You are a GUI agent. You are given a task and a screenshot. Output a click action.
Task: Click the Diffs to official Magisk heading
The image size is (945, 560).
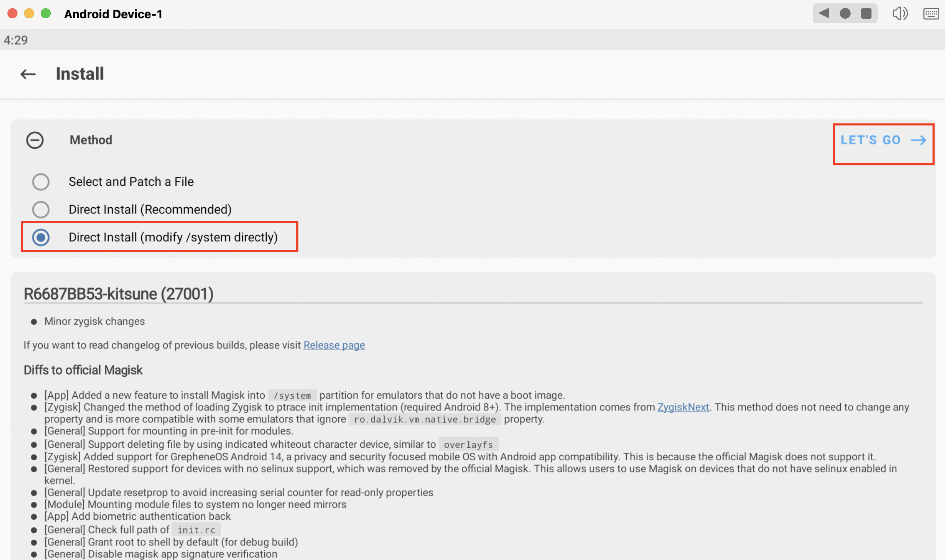point(83,370)
